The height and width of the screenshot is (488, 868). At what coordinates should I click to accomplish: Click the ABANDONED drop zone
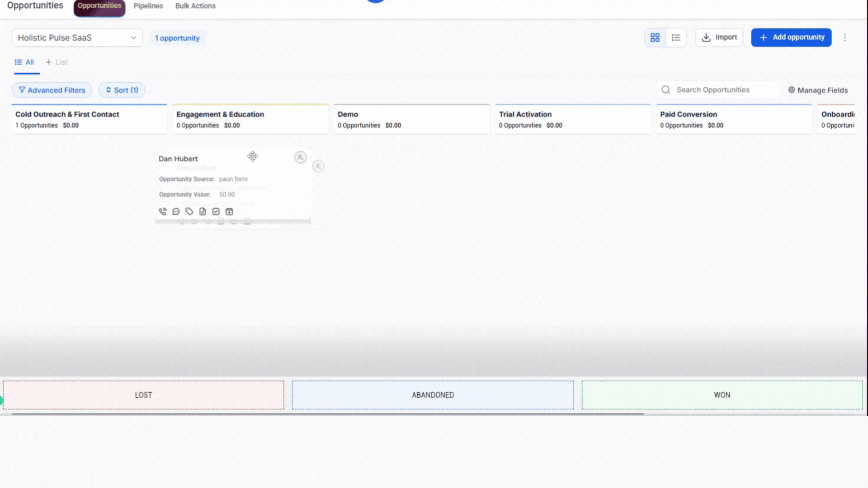[433, 395]
